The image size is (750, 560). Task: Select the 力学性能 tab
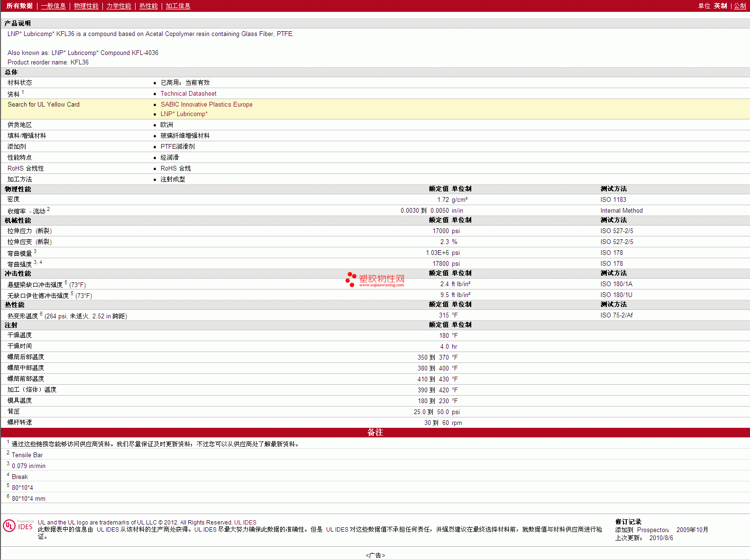pos(119,6)
